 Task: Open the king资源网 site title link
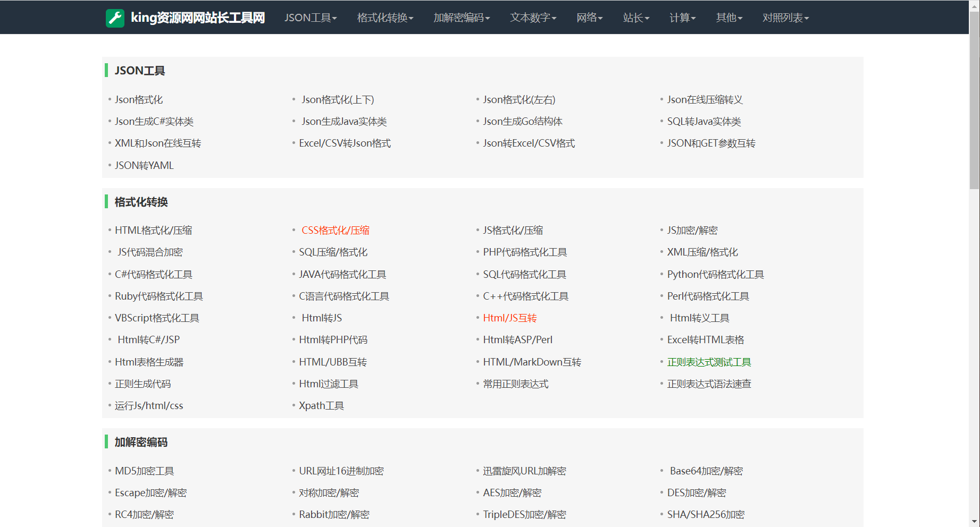[x=197, y=18]
